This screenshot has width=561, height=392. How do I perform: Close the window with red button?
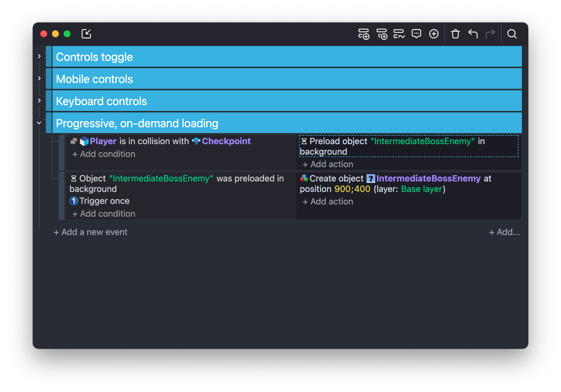tap(44, 34)
